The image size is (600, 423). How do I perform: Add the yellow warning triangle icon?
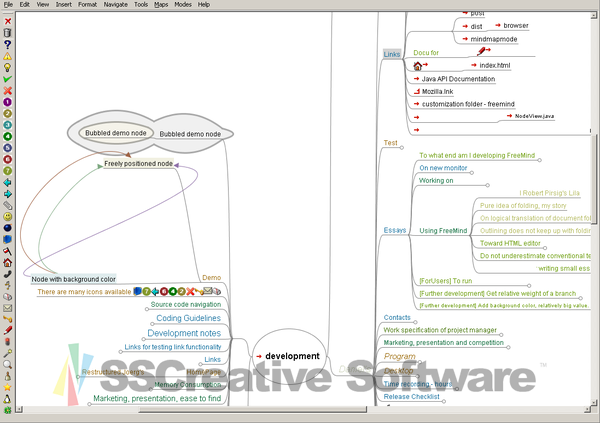7,56
